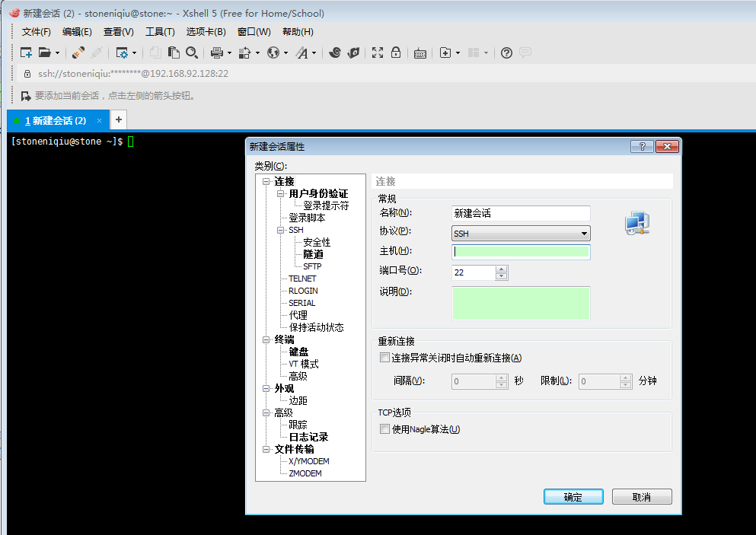The width and height of the screenshot is (756, 535).
Task: Click the grayed Copy icon in toolbar
Action: pyautogui.click(x=155, y=53)
